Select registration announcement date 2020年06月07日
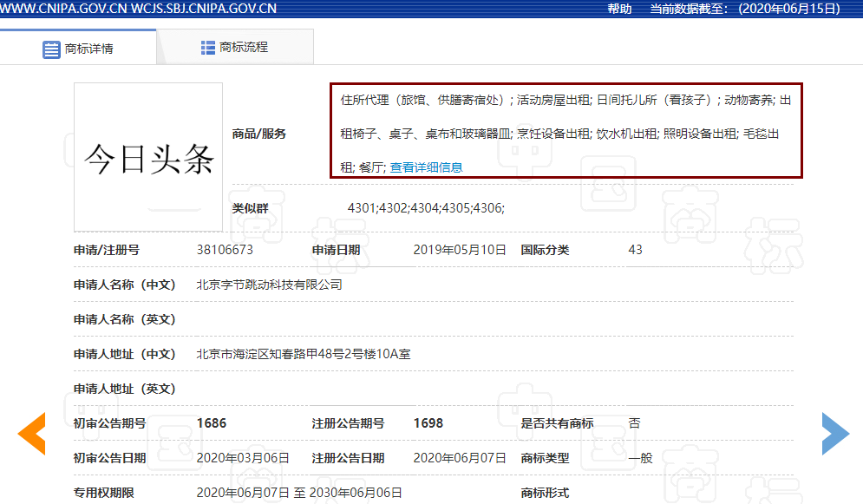This screenshot has height=504, width=863. coord(460,458)
